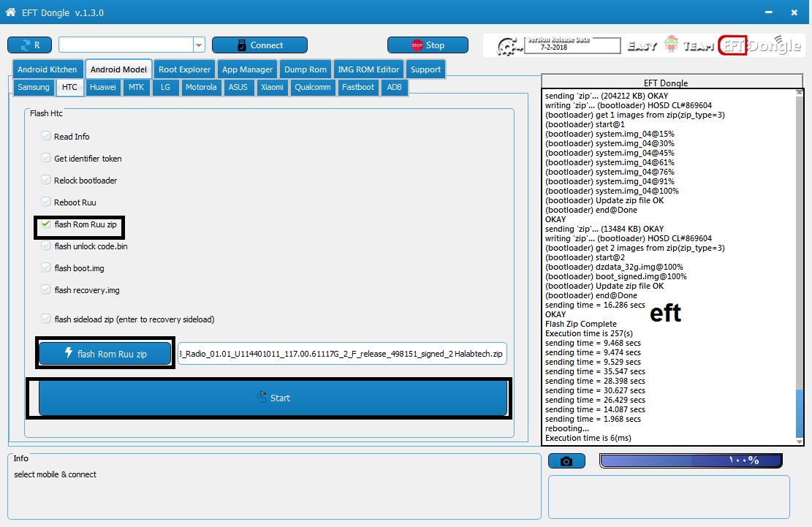Click the Stop button
The image size is (812, 527).
point(428,45)
